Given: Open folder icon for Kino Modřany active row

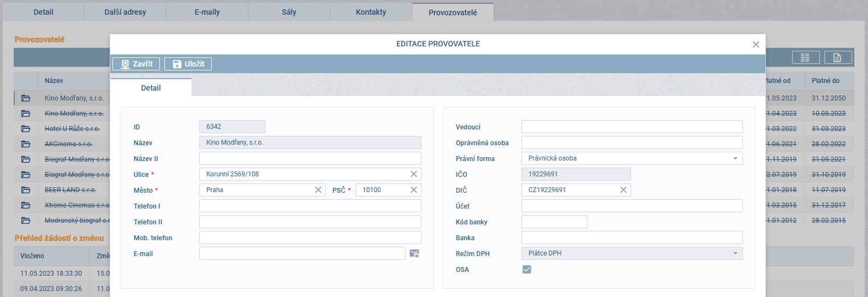Looking at the screenshot, I should [x=26, y=98].
